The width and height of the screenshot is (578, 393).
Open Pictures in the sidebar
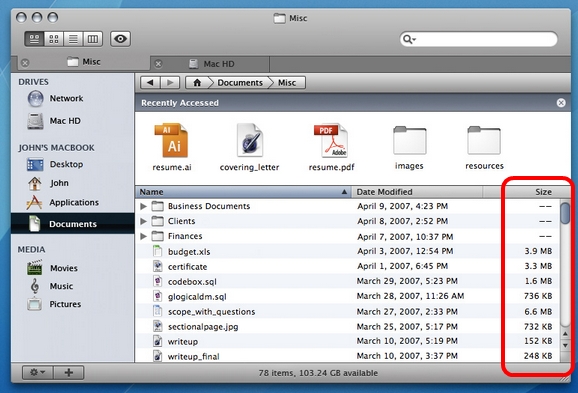(54, 304)
